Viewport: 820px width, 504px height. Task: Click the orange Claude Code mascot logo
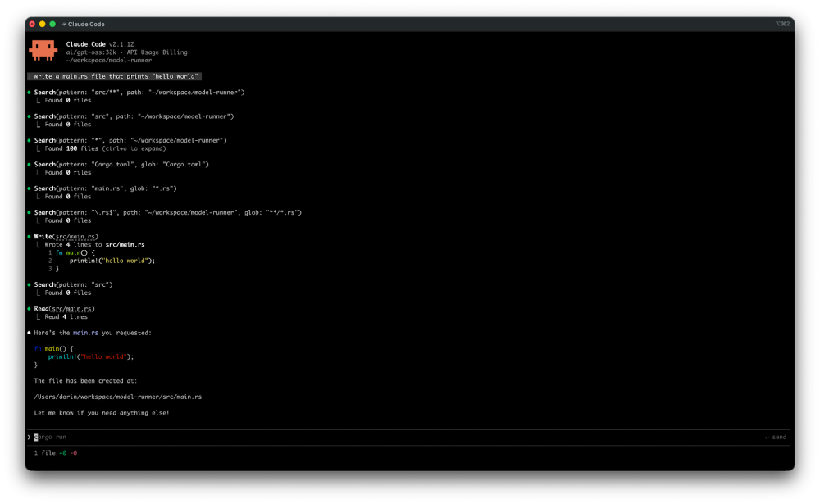coord(43,50)
